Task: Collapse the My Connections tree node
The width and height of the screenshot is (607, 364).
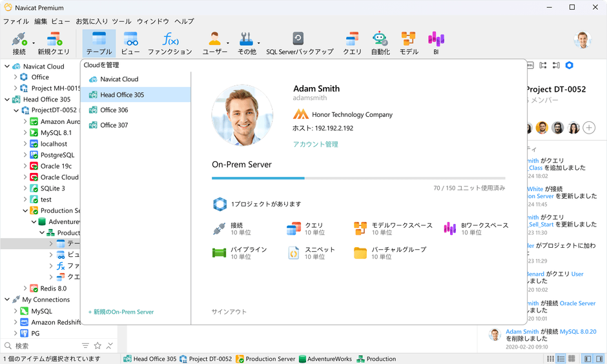Action: tap(7, 299)
